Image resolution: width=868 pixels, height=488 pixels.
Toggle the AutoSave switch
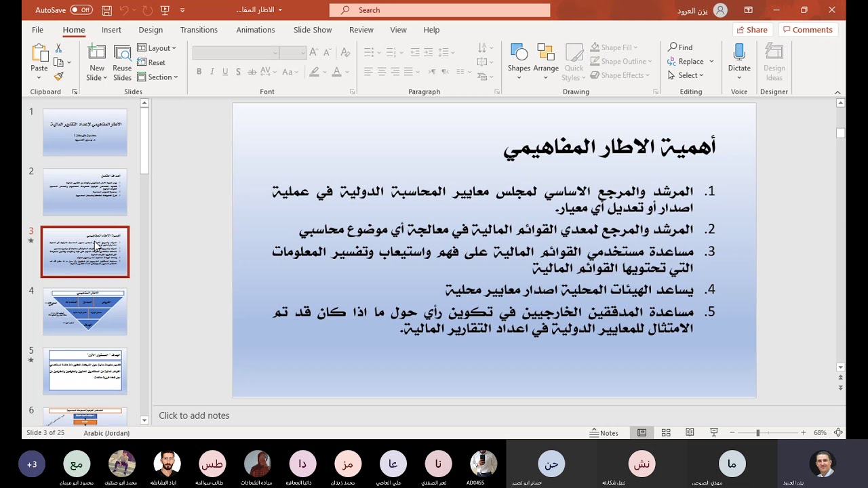[x=81, y=10]
